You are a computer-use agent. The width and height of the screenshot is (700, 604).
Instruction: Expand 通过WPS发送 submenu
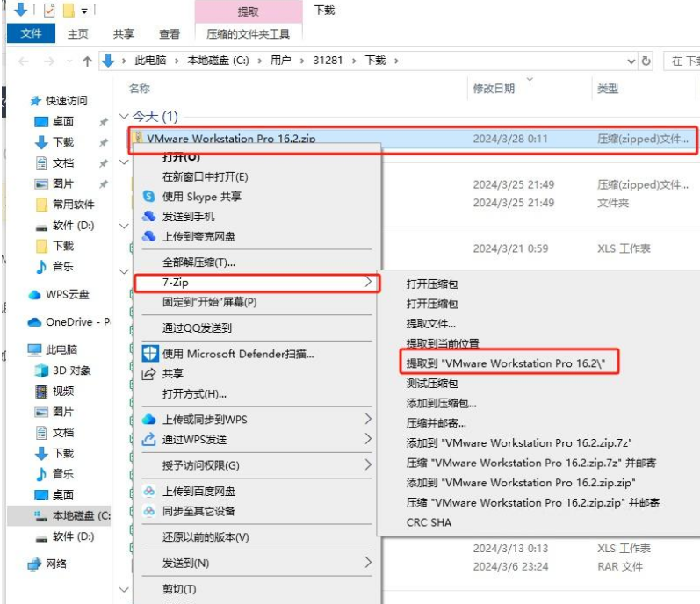click(257, 440)
